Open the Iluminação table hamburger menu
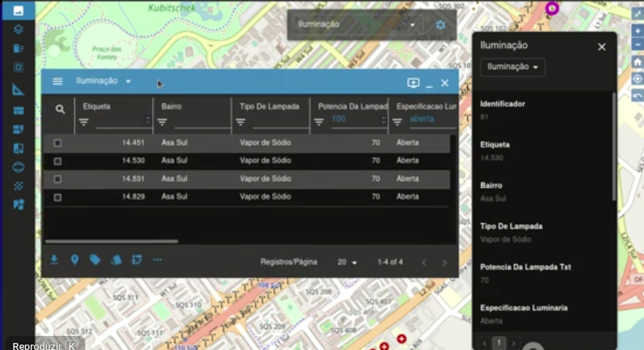The width and height of the screenshot is (644, 350). tap(57, 81)
